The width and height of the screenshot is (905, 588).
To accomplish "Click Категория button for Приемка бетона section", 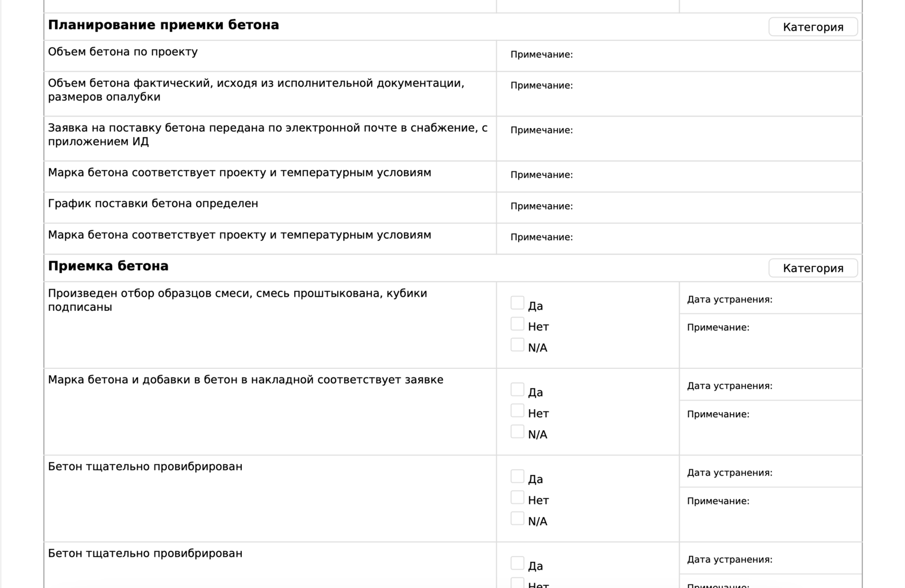I will click(812, 268).
